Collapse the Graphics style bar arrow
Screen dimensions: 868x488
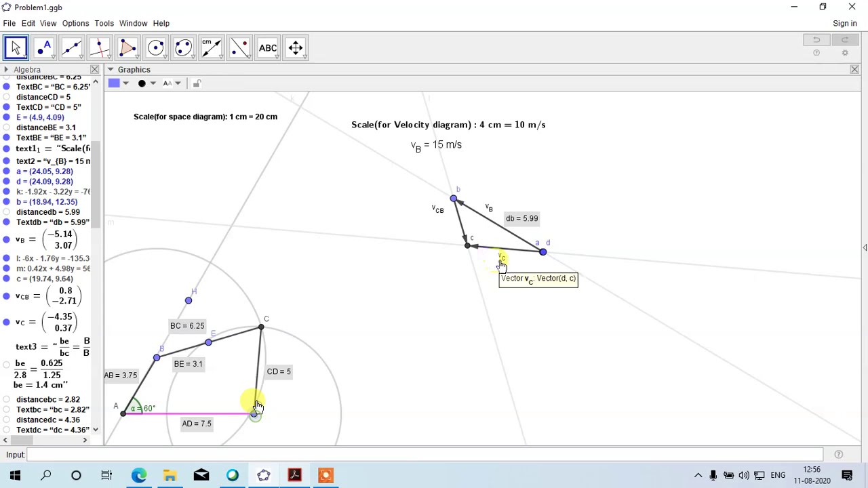(110, 70)
